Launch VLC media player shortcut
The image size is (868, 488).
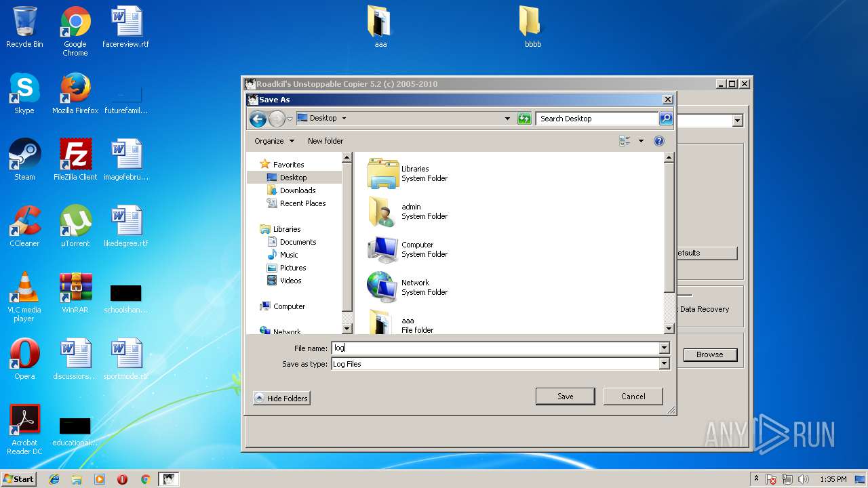[x=24, y=297]
